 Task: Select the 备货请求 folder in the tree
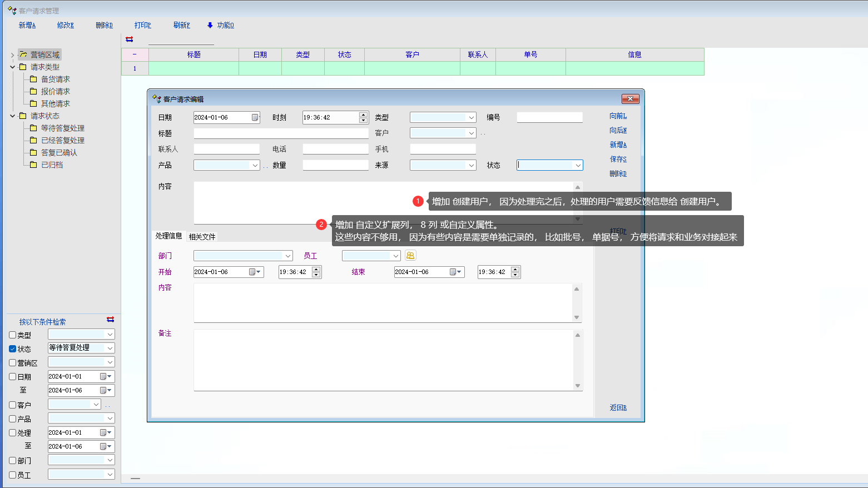pyautogui.click(x=55, y=79)
